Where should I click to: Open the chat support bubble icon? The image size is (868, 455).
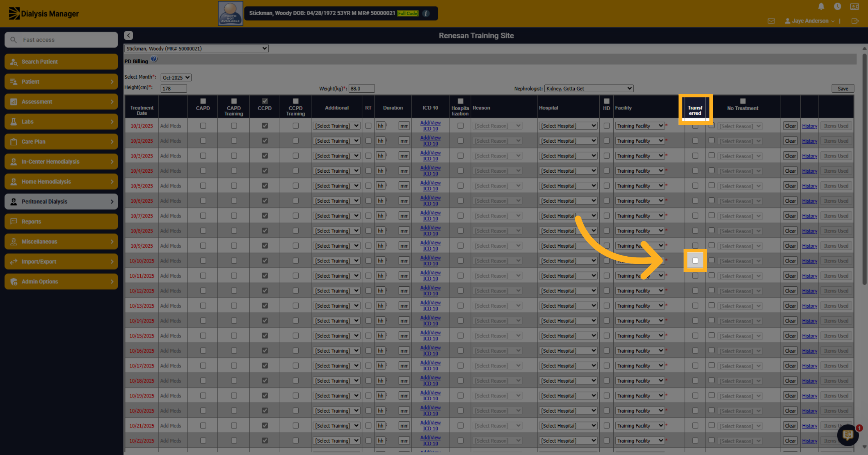(848, 435)
